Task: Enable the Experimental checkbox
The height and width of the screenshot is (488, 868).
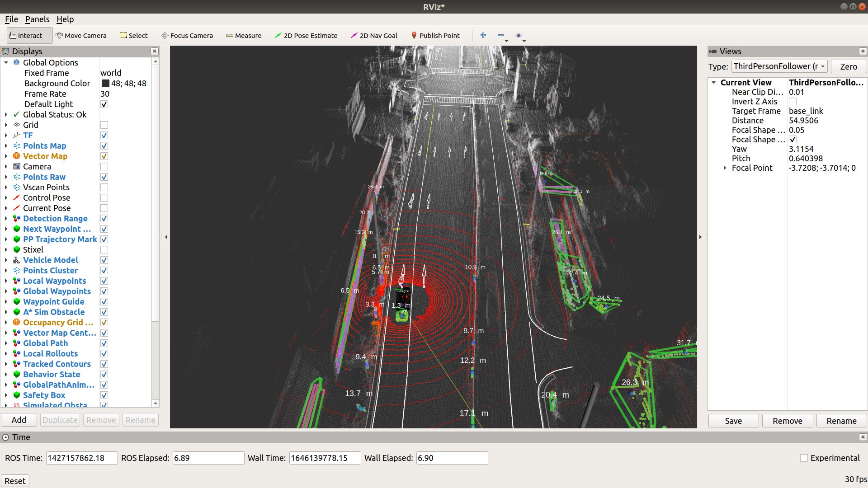Action: pyautogui.click(x=804, y=458)
